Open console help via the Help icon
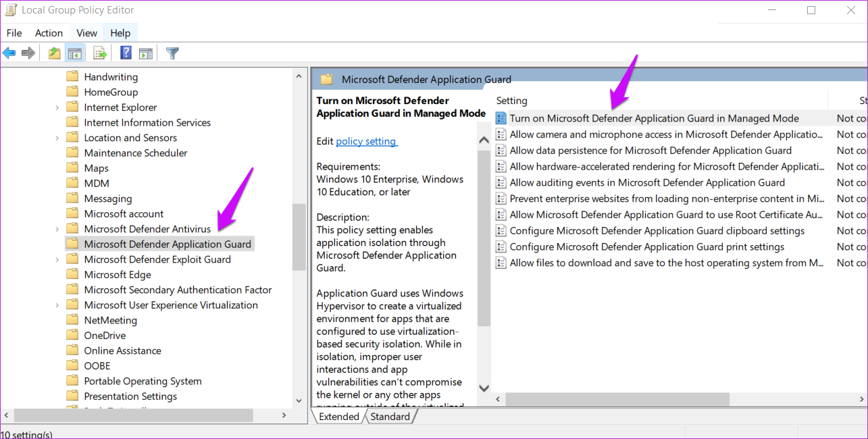The width and height of the screenshot is (868, 439). tap(126, 53)
